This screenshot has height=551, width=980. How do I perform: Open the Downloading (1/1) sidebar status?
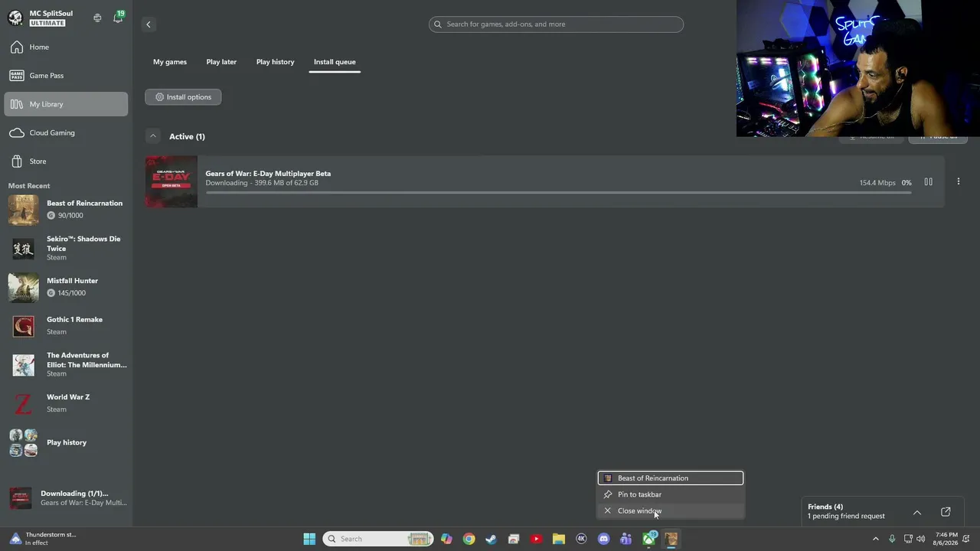[x=66, y=498]
